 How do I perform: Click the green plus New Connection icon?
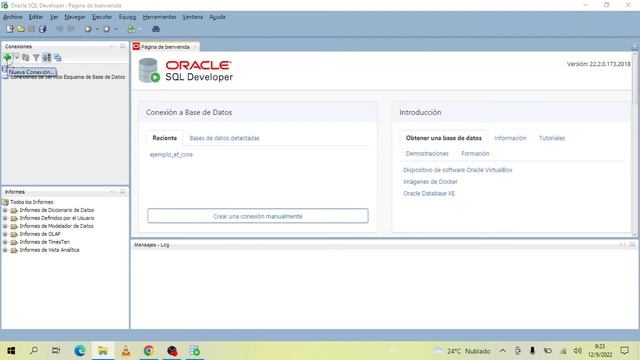coord(7,58)
